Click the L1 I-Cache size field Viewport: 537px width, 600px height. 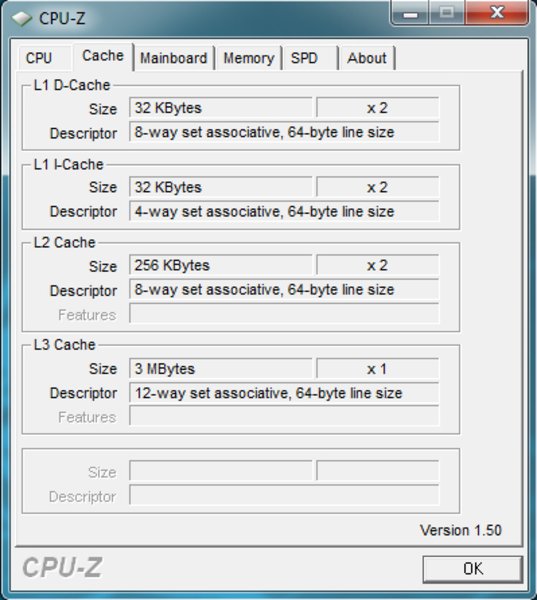[x=221, y=187]
